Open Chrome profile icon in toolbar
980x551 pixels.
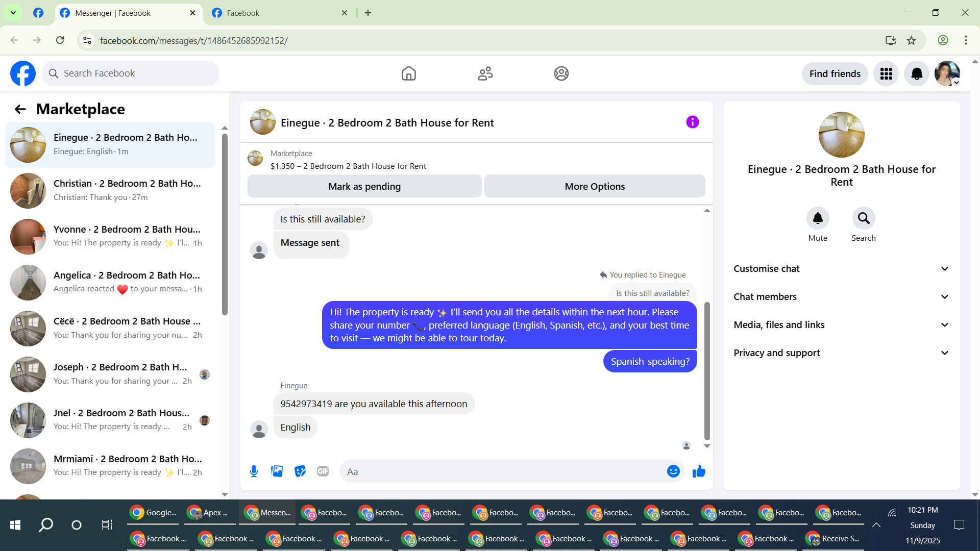click(x=943, y=40)
